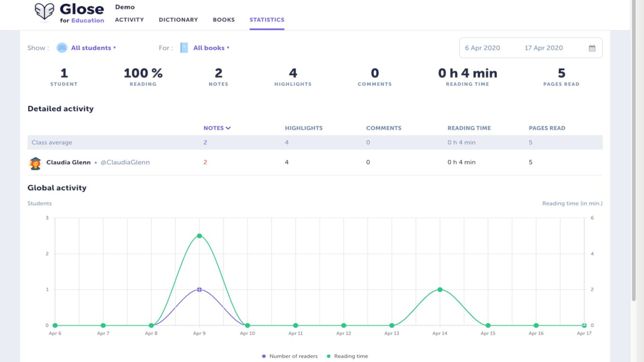Open the calendar date picker icon
Image resolution: width=644 pixels, height=362 pixels.
point(592,48)
